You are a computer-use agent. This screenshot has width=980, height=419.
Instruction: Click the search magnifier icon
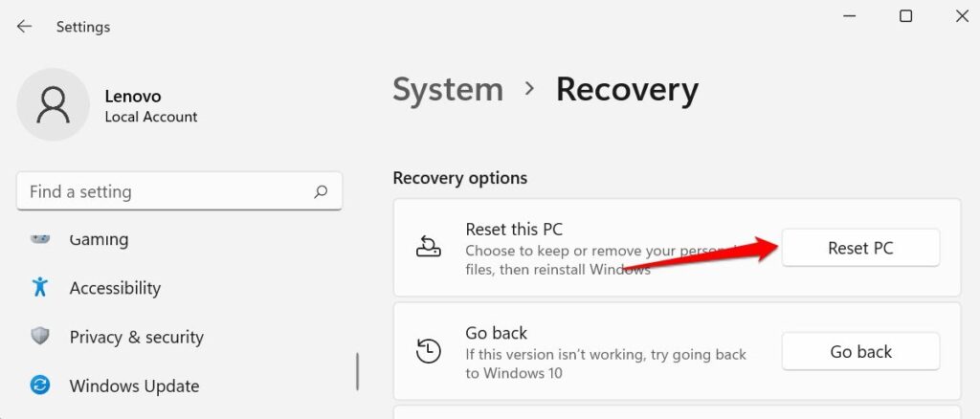point(322,191)
